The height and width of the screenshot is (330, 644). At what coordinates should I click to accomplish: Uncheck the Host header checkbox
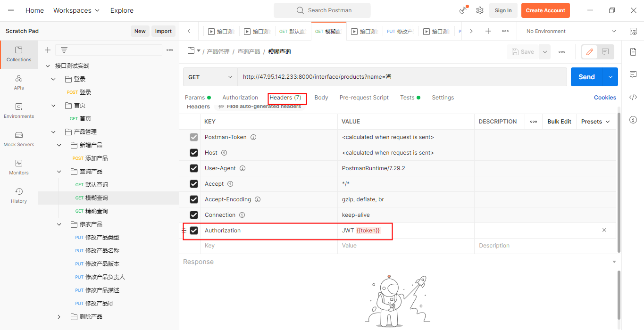coord(194,153)
